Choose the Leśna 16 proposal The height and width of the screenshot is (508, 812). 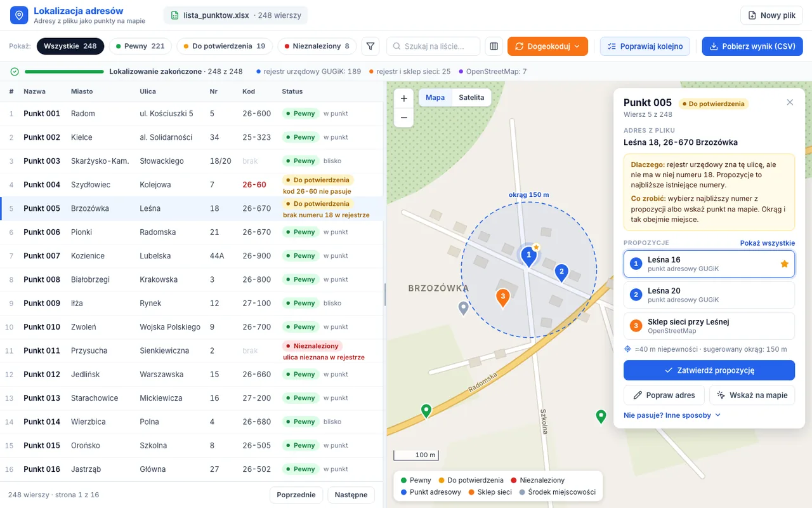[x=709, y=264]
